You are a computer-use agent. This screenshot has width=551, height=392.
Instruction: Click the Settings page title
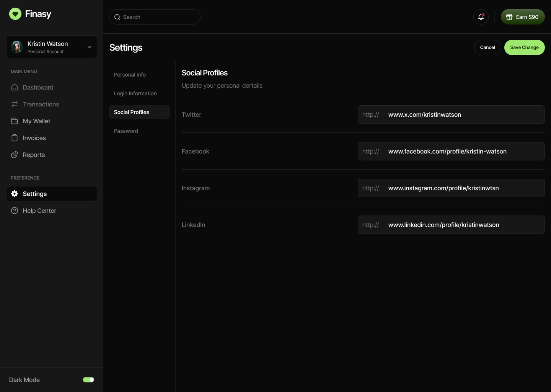click(x=126, y=47)
